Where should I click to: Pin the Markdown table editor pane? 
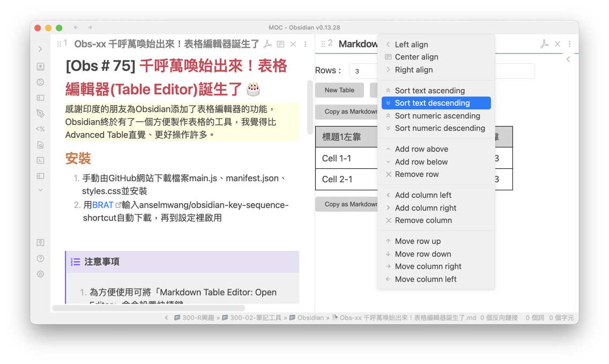tap(545, 44)
